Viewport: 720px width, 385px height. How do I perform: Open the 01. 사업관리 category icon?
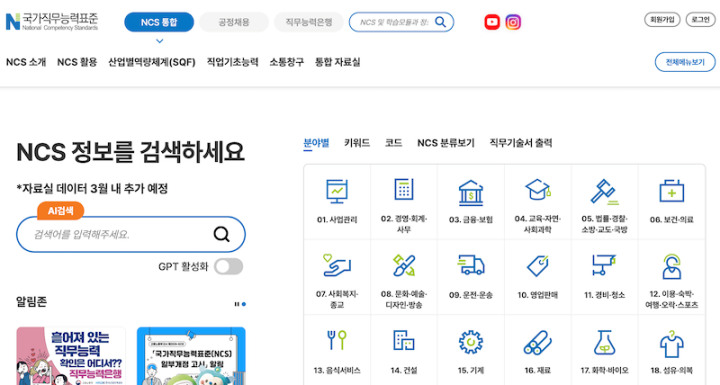click(x=337, y=191)
